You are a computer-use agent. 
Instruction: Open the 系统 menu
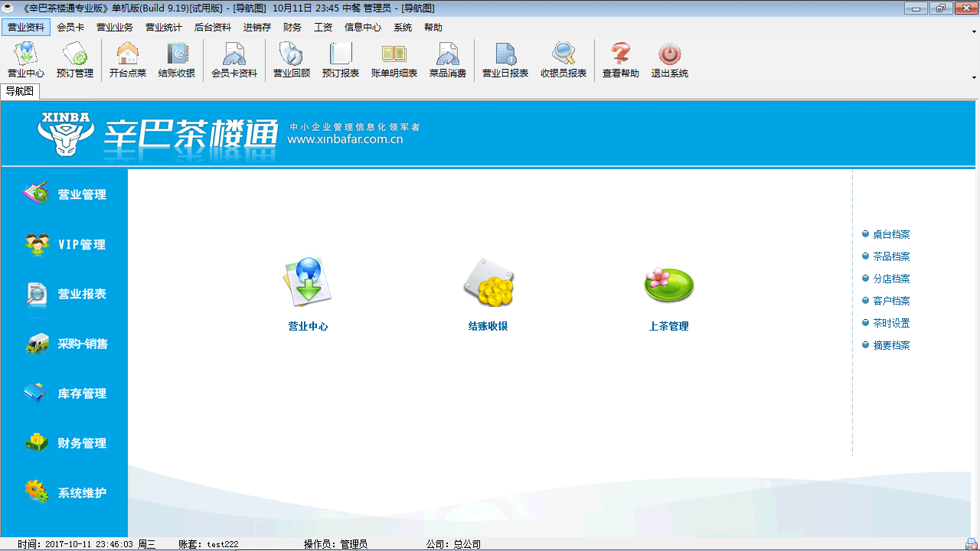point(403,27)
